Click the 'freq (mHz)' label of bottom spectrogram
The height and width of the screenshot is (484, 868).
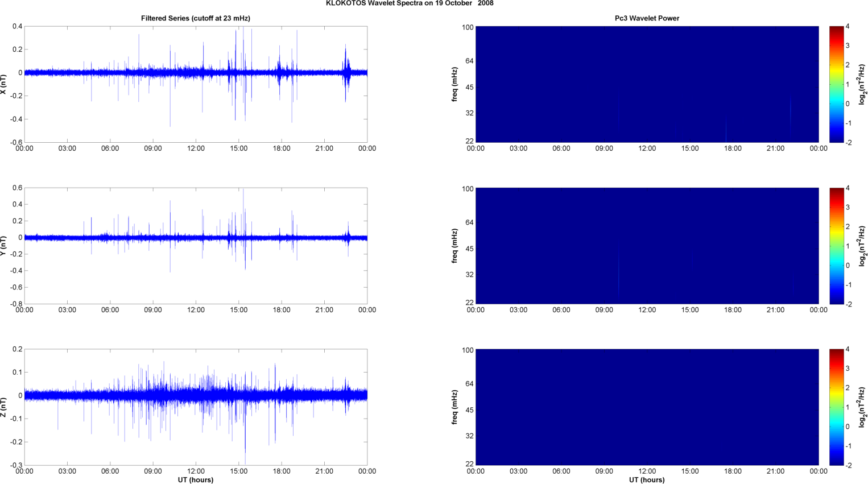point(454,407)
